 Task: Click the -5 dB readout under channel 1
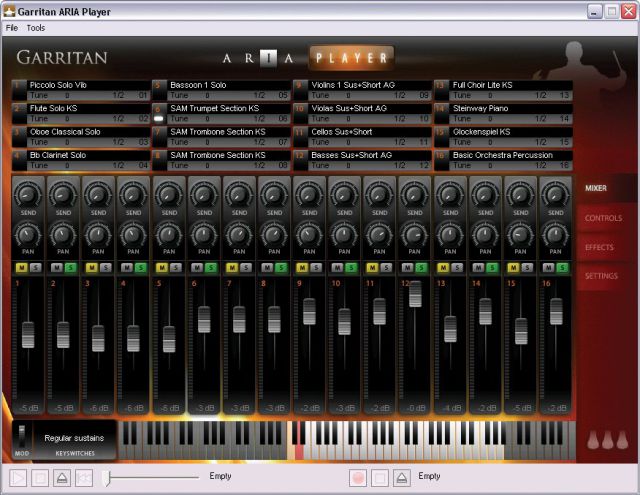(x=28, y=408)
